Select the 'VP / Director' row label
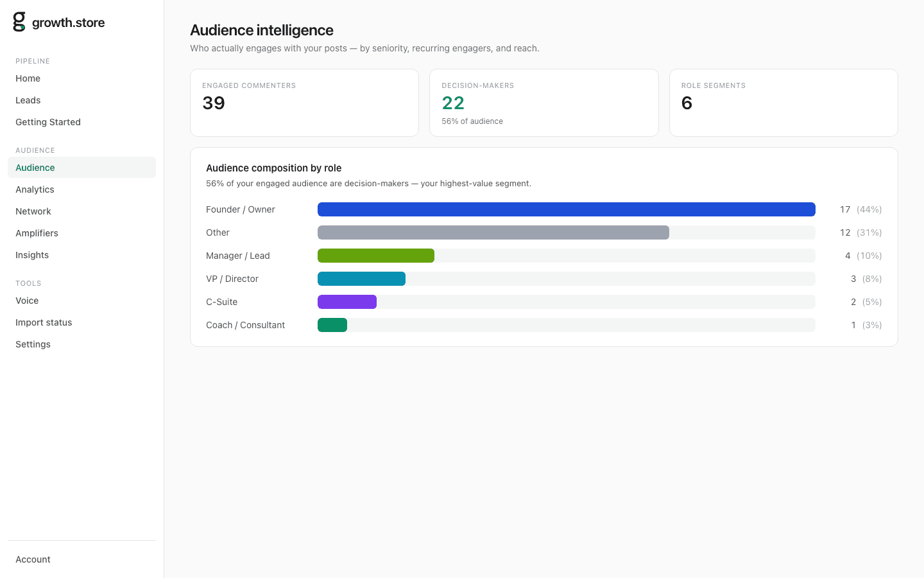The width and height of the screenshot is (924, 578). pyautogui.click(x=232, y=279)
